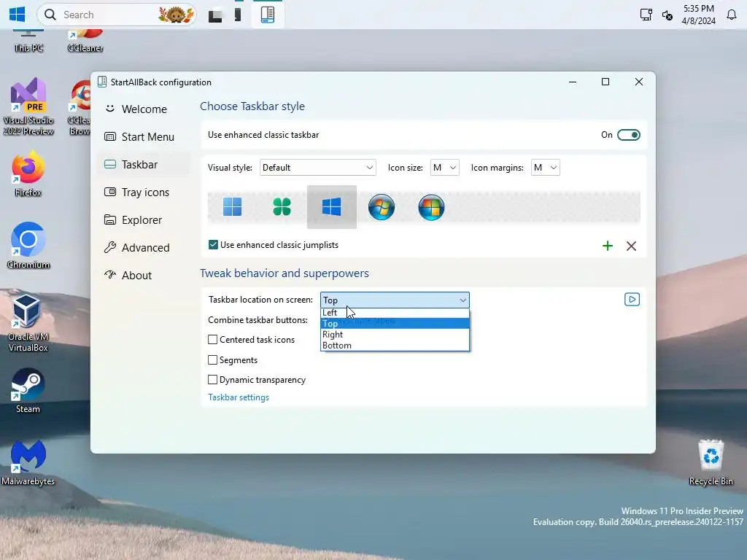
Task: Open the Icon margins dropdown
Action: [x=546, y=168]
